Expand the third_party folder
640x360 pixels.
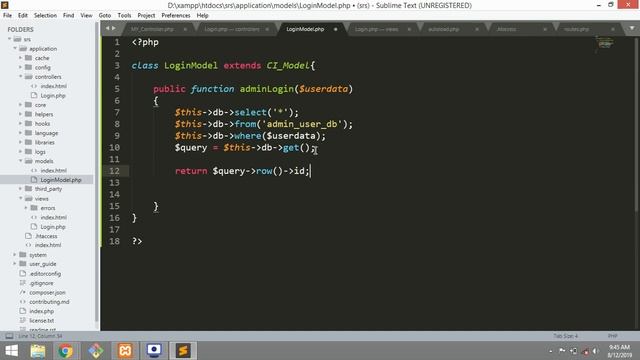pyautogui.click(x=20, y=189)
